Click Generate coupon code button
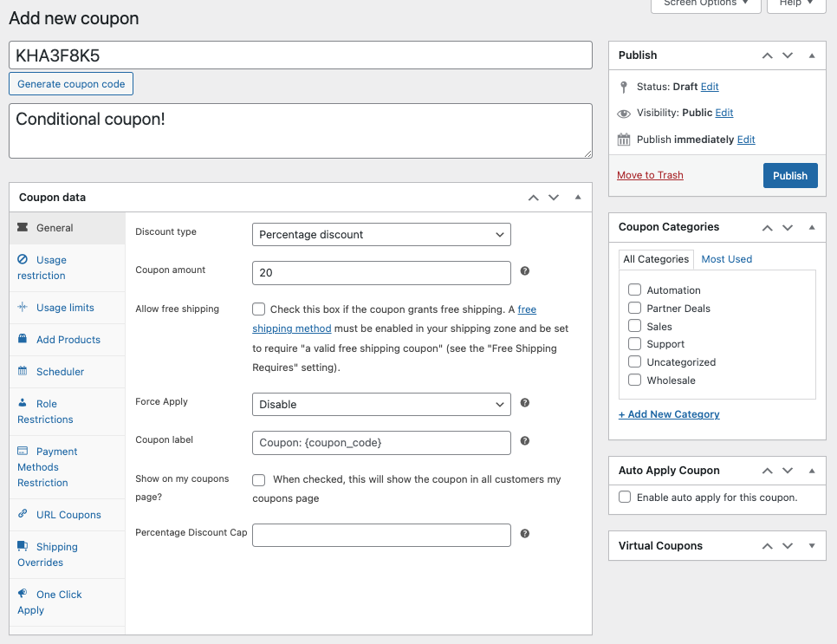The width and height of the screenshot is (837, 644). 71,84
